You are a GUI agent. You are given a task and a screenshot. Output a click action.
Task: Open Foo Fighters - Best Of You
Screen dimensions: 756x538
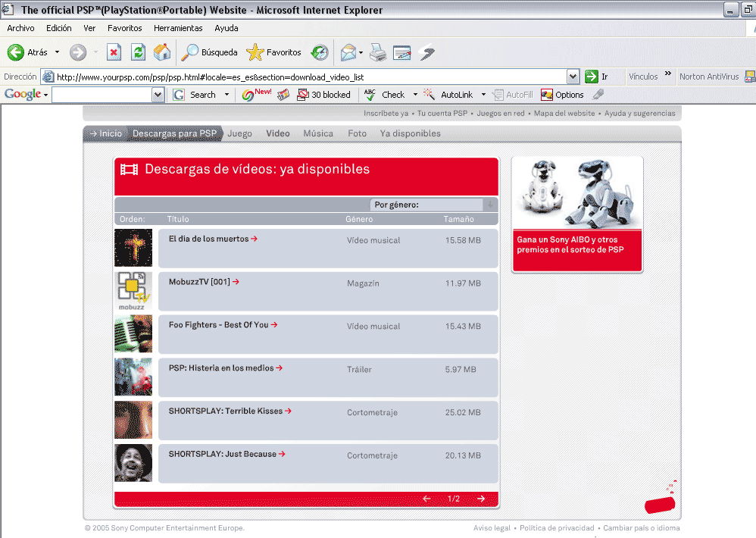tap(223, 324)
